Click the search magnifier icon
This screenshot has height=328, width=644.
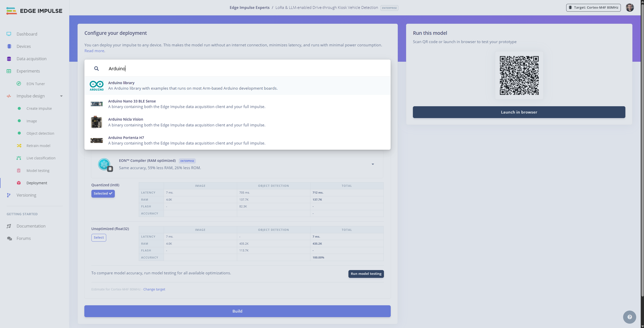[96, 69]
